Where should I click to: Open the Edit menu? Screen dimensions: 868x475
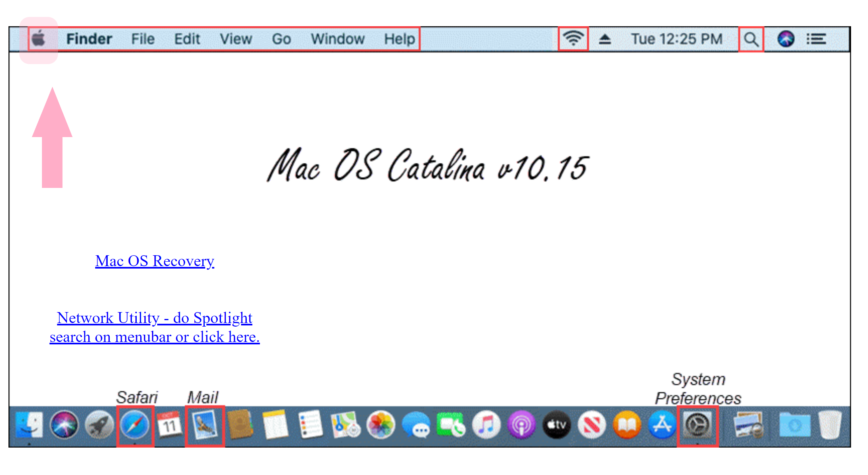[x=187, y=39]
